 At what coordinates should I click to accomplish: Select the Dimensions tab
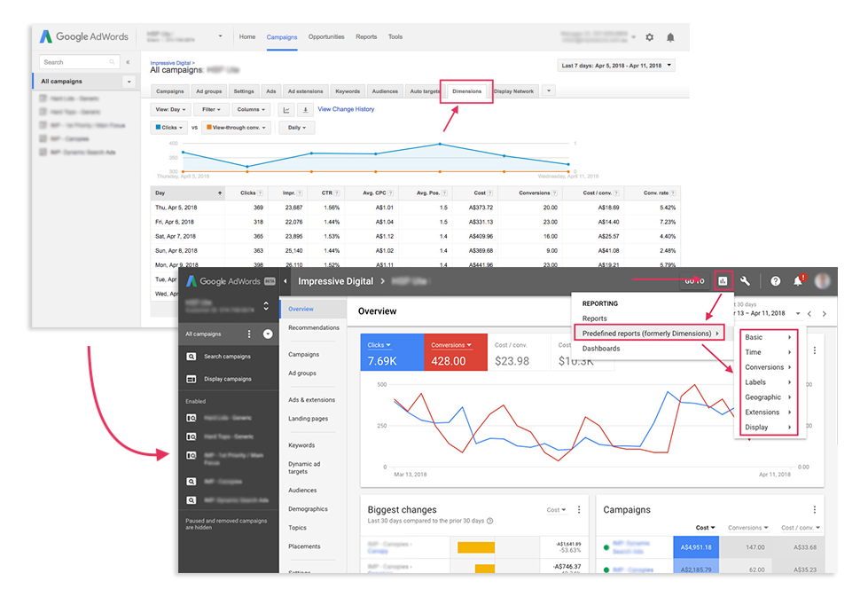coord(466,91)
